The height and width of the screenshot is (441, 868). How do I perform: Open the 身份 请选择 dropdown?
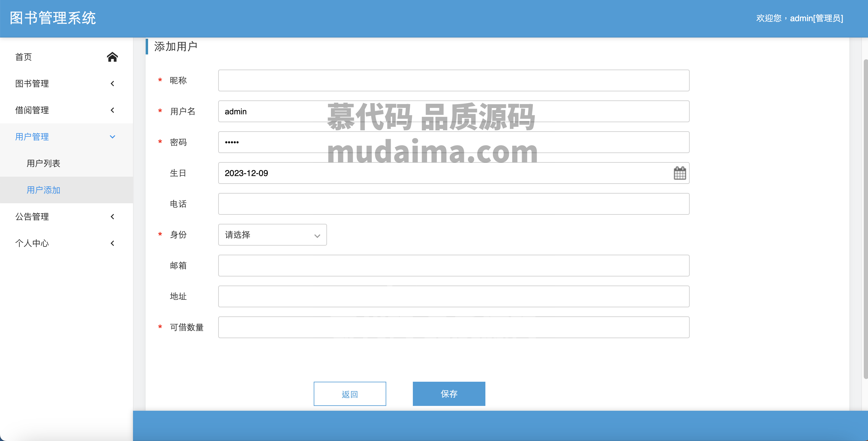tap(272, 235)
